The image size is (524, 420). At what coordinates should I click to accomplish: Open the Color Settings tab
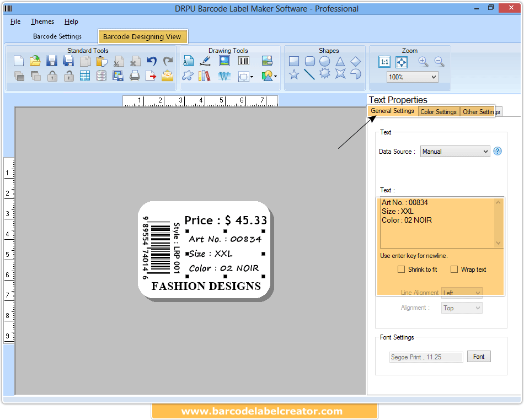[438, 112]
